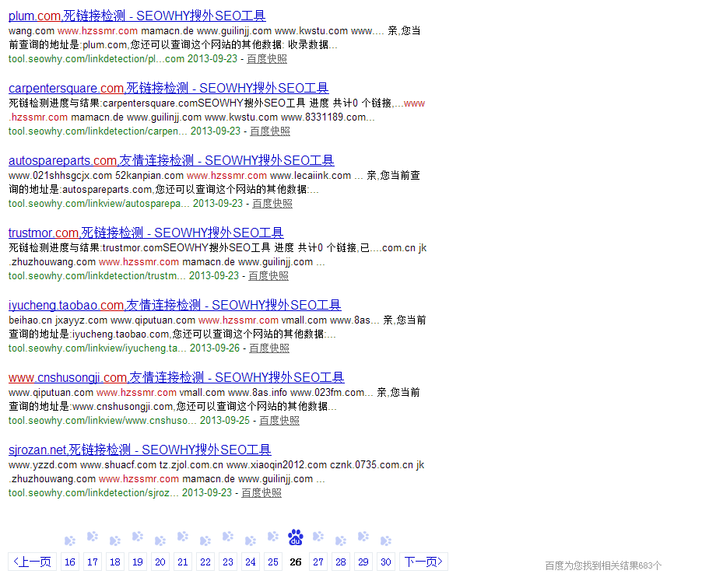Jump to results page 29

pos(363,562)
